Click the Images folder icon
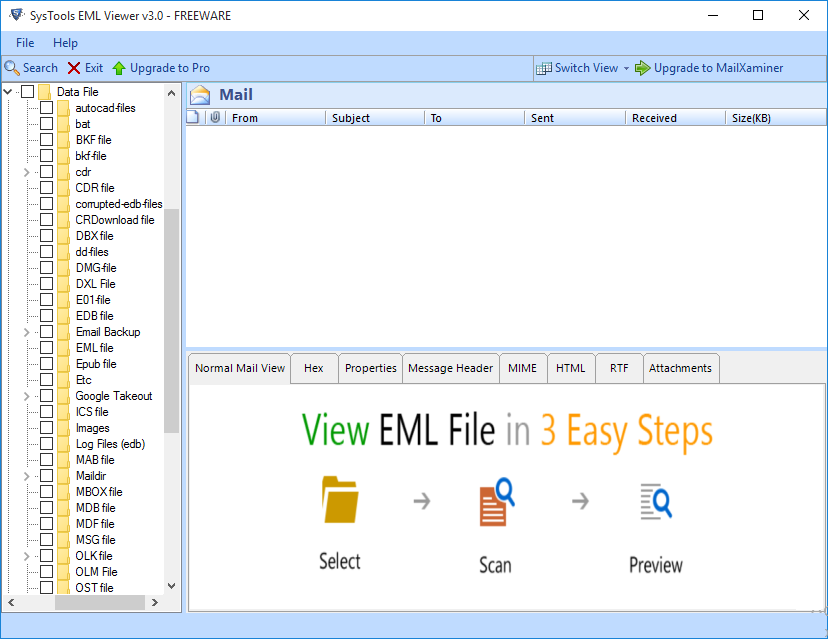 coord(63,428)
